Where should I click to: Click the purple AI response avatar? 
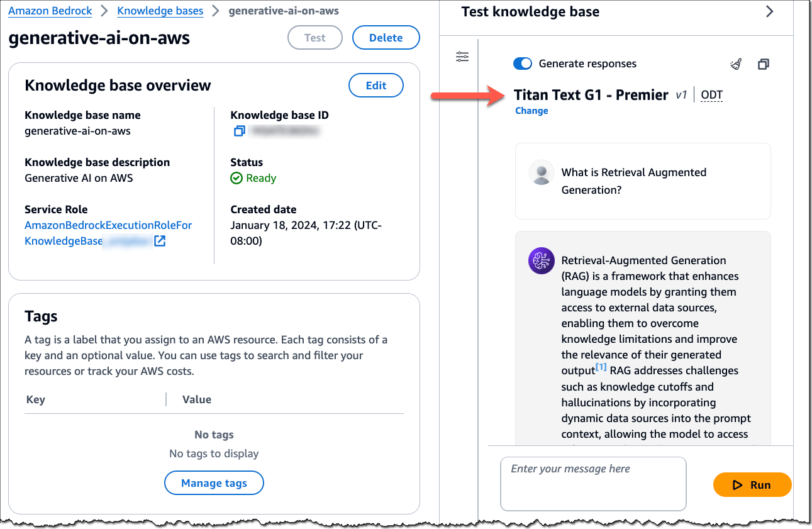(542, 260)
